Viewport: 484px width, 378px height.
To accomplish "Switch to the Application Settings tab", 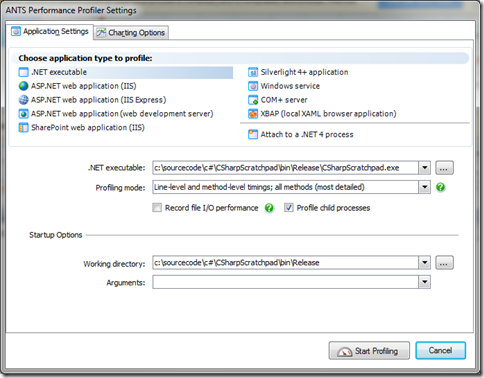I will pos(50,32).
